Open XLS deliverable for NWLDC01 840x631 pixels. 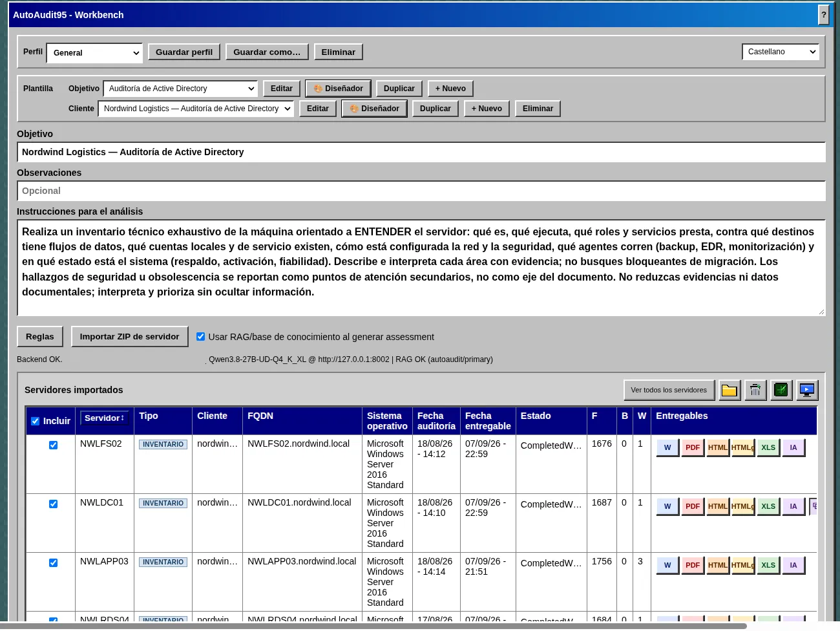point(768,506)
